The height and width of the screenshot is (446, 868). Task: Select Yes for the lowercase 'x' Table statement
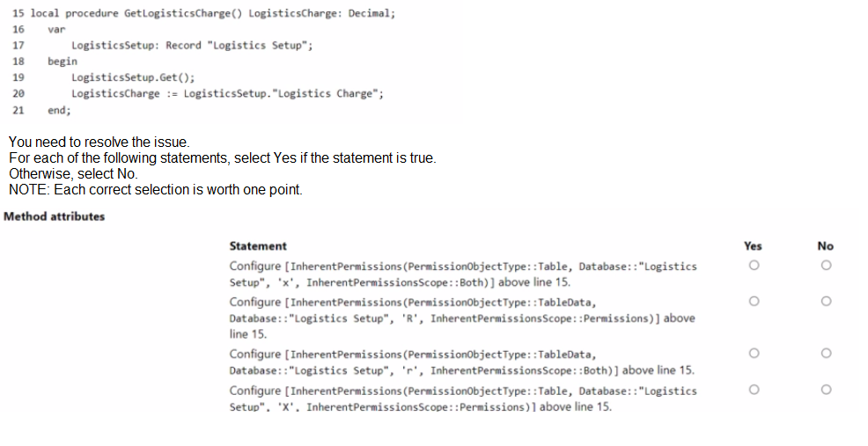coord(753,265)
